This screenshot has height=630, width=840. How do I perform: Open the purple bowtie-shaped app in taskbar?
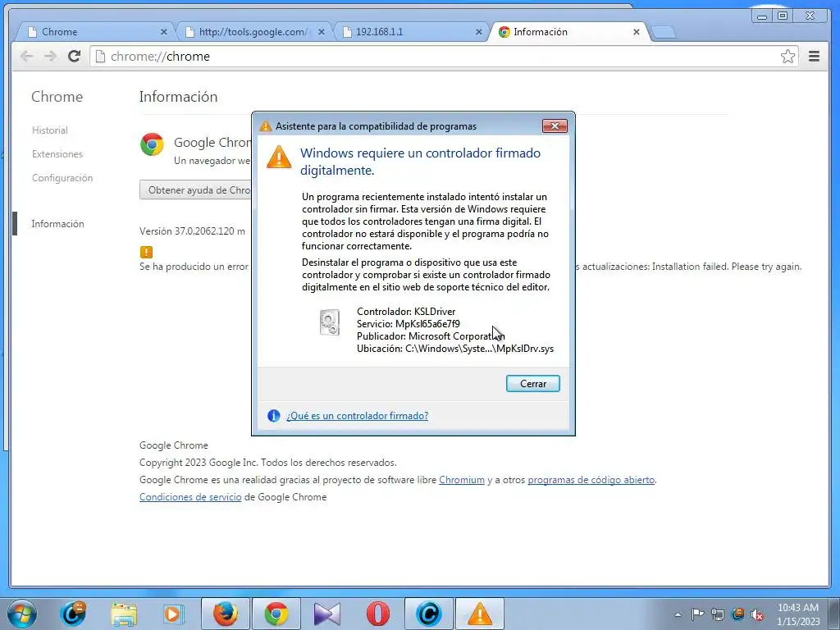(326, 614)
